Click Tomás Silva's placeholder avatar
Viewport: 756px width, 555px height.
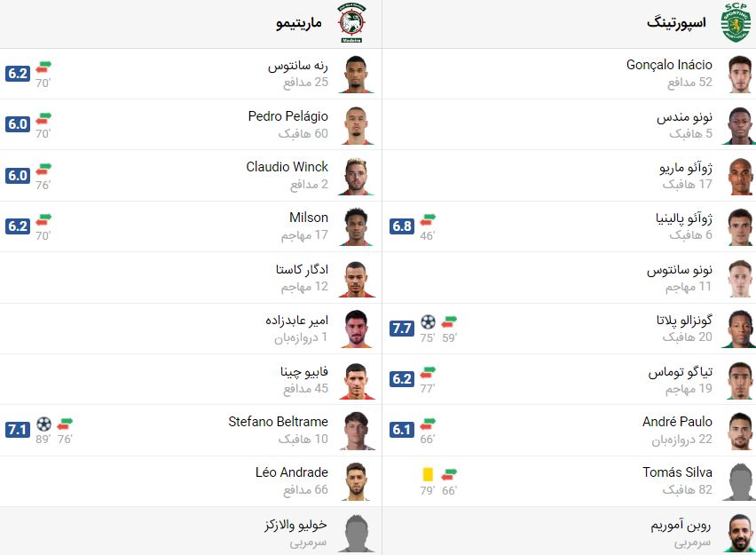[738, 481]
